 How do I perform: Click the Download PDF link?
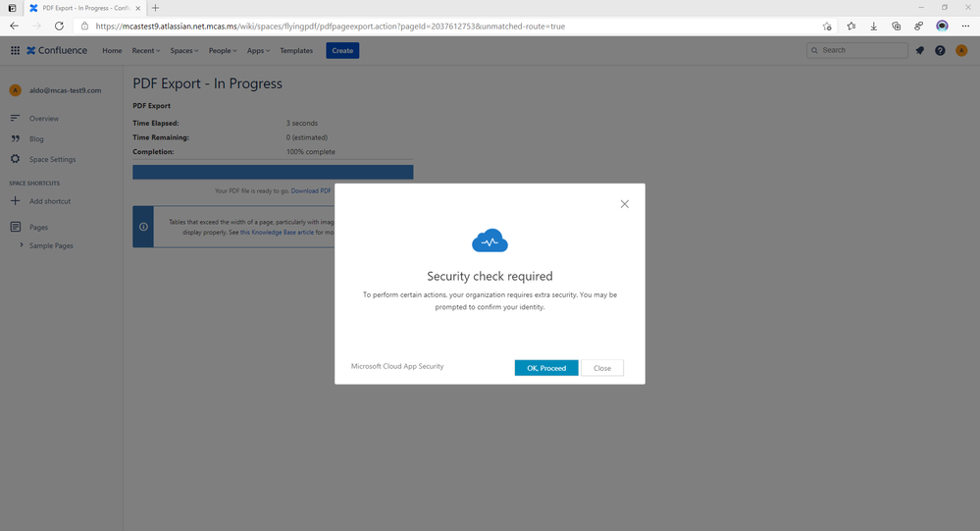(x=311, y=190)
